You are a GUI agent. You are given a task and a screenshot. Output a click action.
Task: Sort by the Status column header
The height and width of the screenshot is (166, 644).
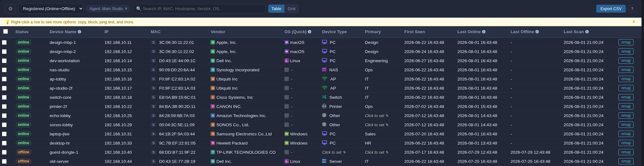pyautogui.click(x=22, y=32)
